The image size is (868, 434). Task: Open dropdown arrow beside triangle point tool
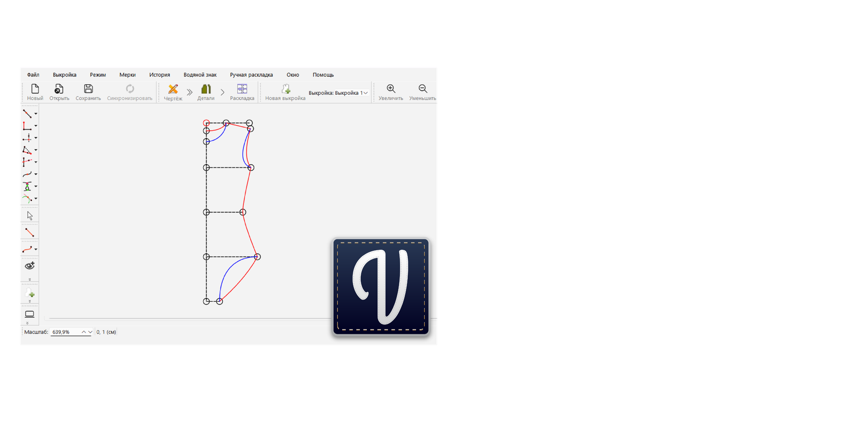click(x=36, y=150)
